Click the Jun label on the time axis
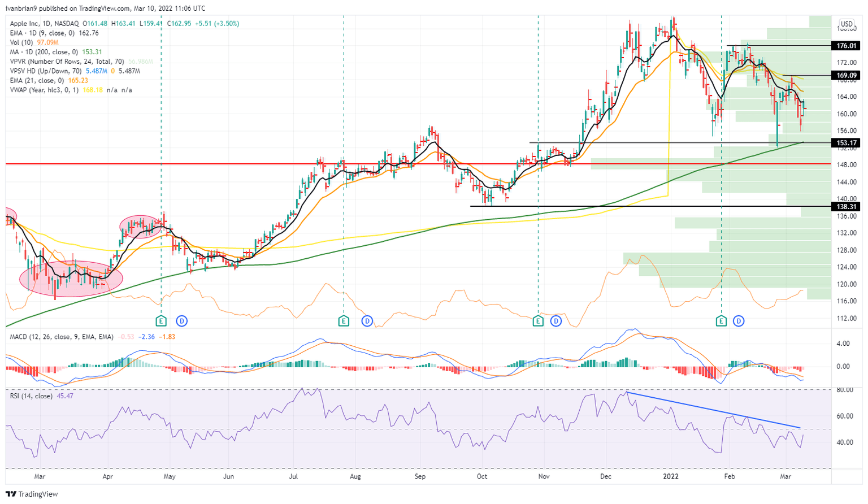This screenshot has width=868, height=504. 229,476
